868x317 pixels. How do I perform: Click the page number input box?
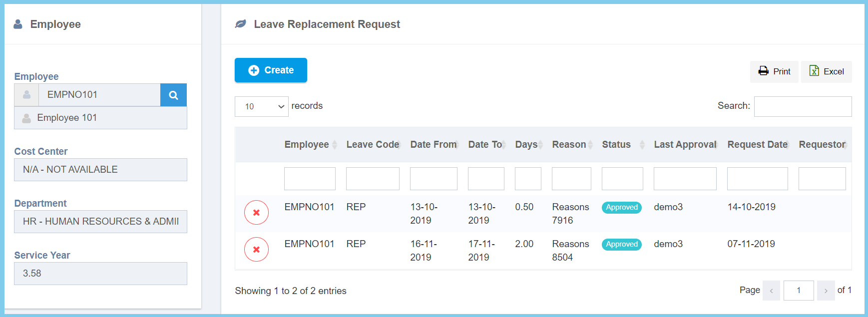point(799,291)
